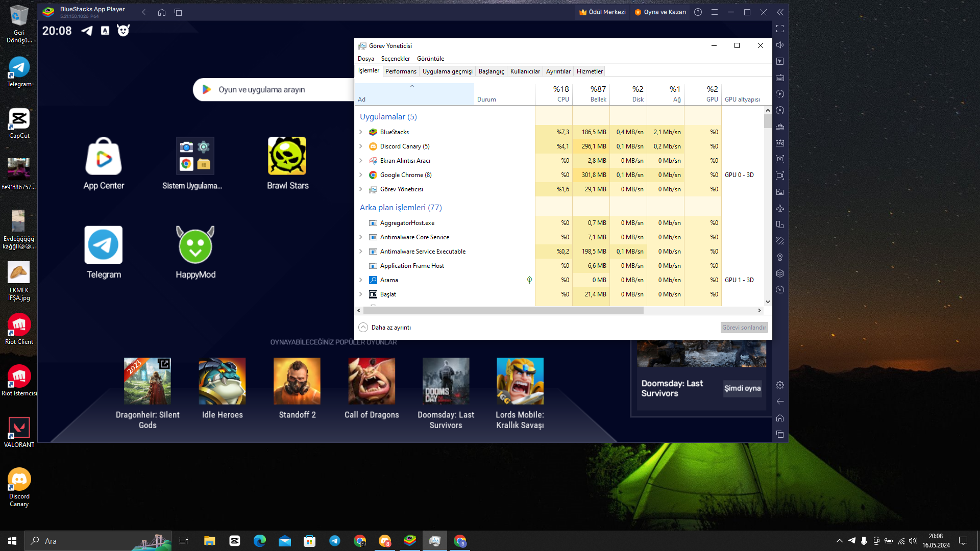Open App Center icon
980x551 pixels.
tap(104, 156)
